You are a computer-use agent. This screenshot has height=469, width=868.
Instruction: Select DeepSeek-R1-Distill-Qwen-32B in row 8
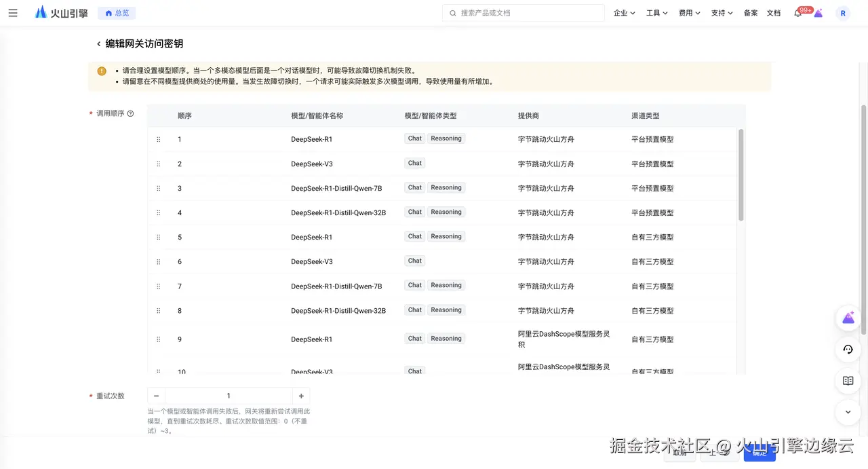[338, 310]
